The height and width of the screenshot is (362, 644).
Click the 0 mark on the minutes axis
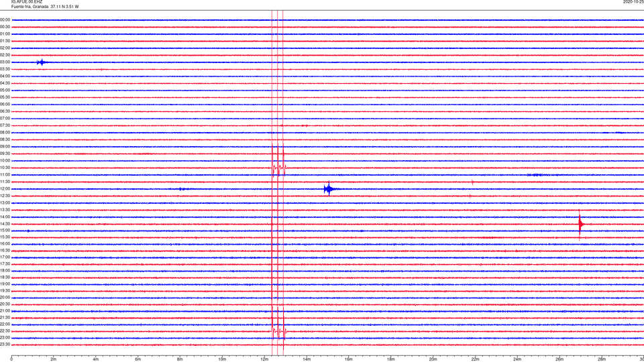click(11, 359)
